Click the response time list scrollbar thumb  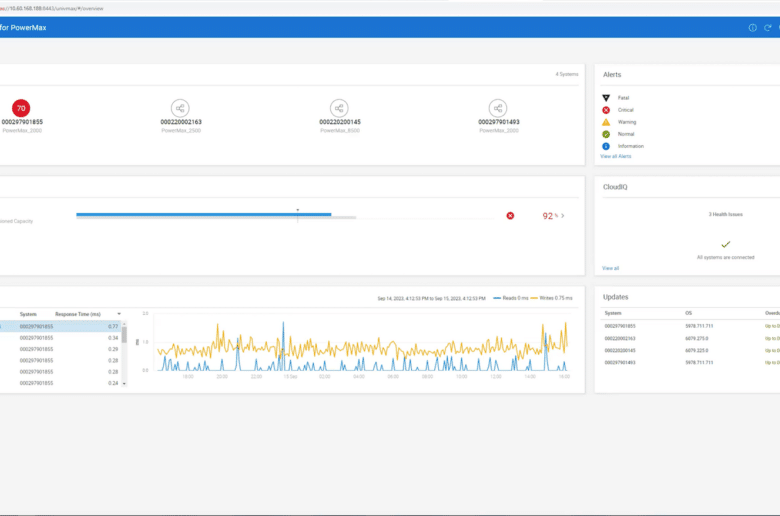124,335
